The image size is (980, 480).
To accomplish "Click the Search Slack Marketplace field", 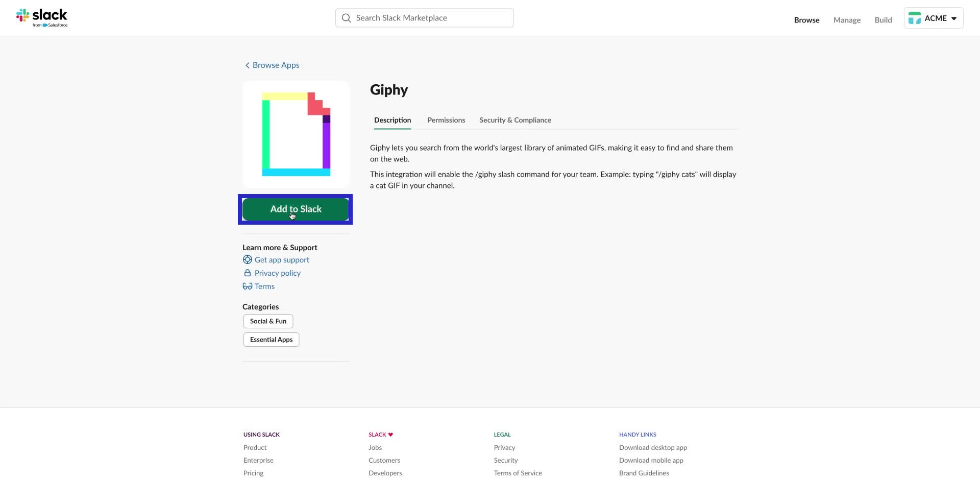I will [x=424, y=17].
